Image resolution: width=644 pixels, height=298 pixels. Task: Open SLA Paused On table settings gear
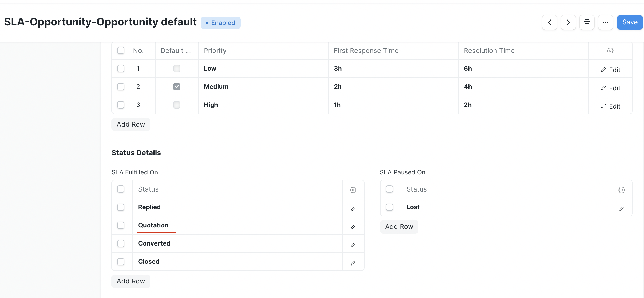(622, 190)
